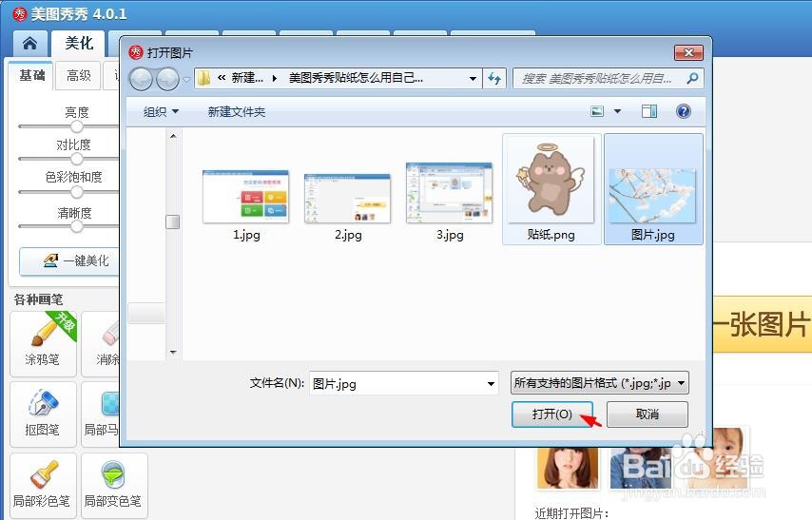Adjust the 对比度 contrast slider handle
This screenshot has width=812, height=520.
pyautogui.click(x=77, y=159)
